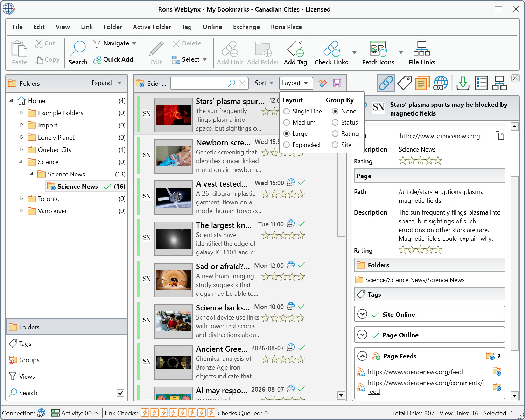Open the Exchange menu
The width and height of the screenshot is (525, 420).
pos(246,27)
